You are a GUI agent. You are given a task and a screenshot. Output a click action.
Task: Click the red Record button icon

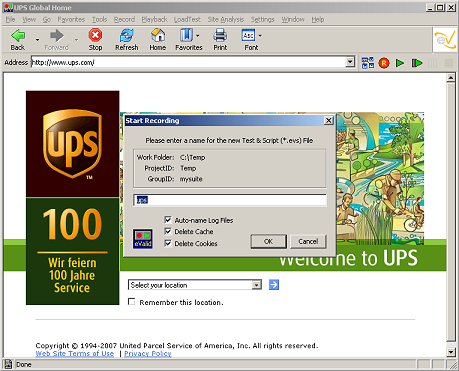384,63
